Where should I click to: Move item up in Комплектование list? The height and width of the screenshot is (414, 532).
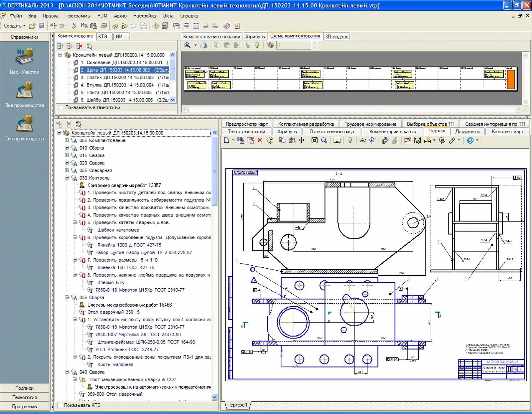[60, 46]
